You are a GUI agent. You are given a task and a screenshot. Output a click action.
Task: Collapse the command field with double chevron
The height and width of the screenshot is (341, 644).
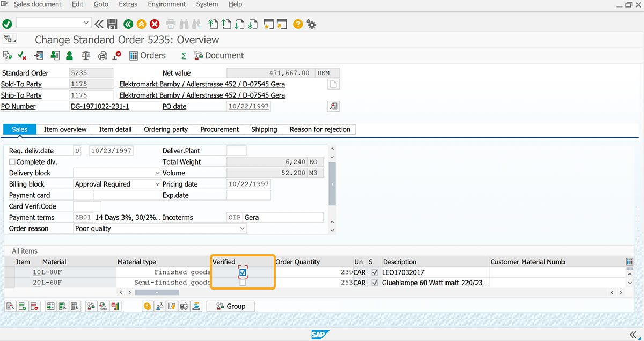(99, 24)
